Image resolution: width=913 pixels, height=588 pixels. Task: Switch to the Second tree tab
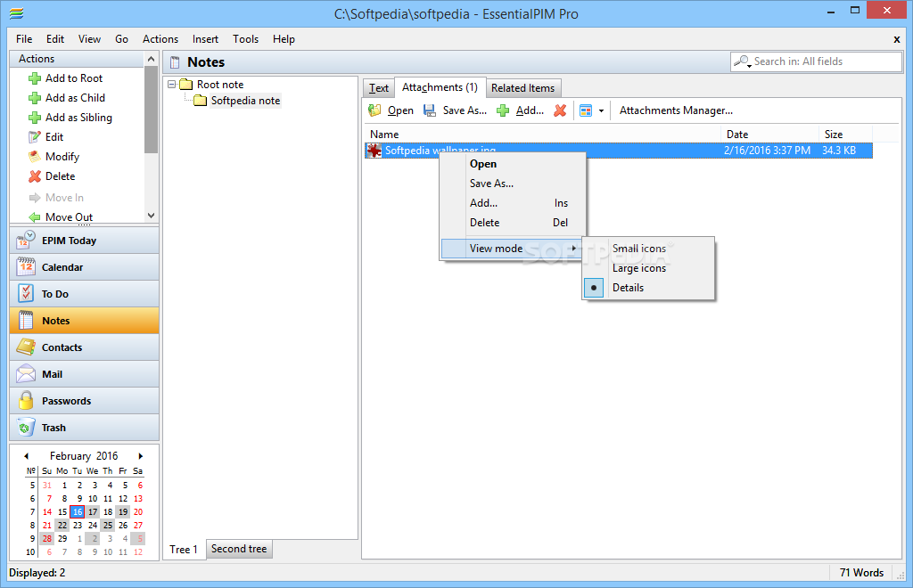(239, 549)
